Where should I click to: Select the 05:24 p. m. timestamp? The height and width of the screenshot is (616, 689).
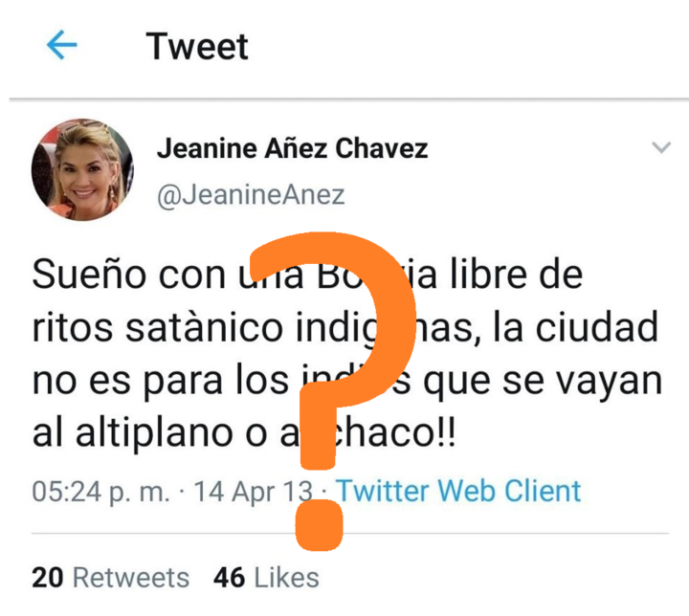[x=100, y=492]
